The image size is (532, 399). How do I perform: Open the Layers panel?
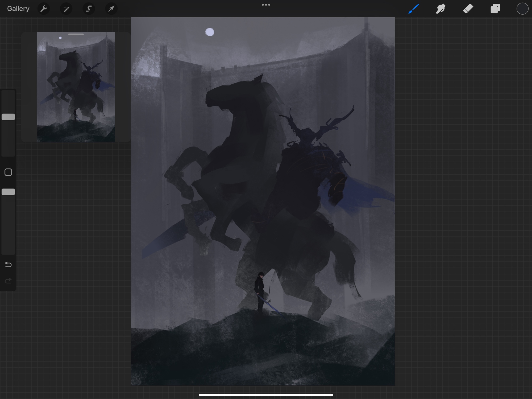tap(495, 9)
